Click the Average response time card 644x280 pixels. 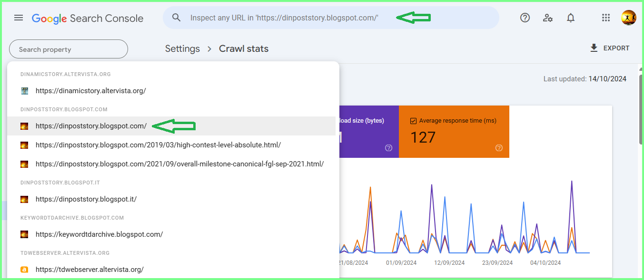point(454,132)
